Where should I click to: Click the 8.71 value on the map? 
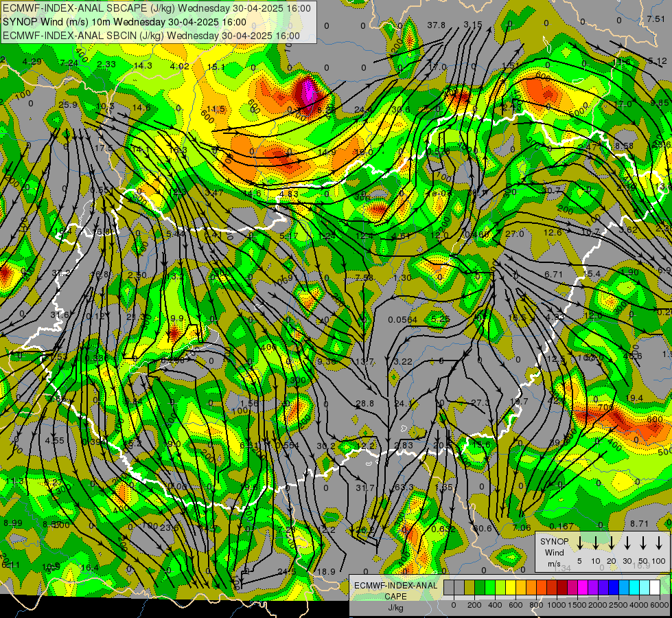[x=640, y=523]
